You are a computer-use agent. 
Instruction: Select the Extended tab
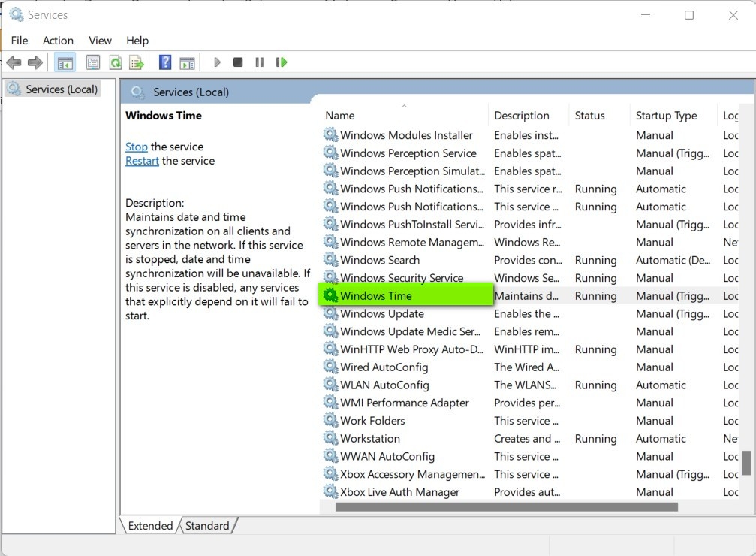150,525
